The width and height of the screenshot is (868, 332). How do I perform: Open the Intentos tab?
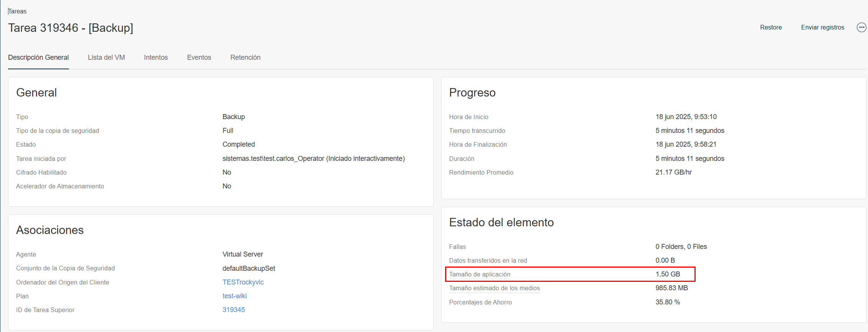[x=156, y=57]
